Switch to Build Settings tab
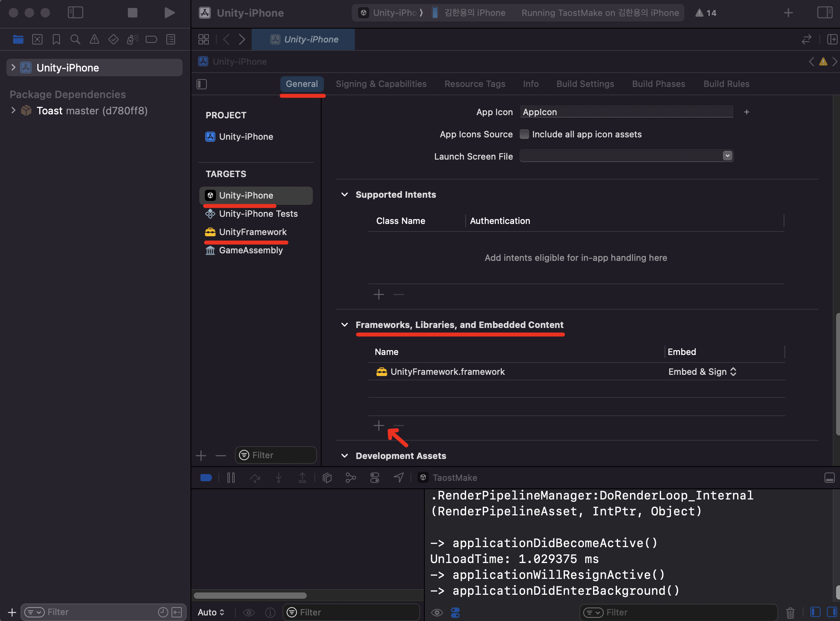 tap(585, 84)
